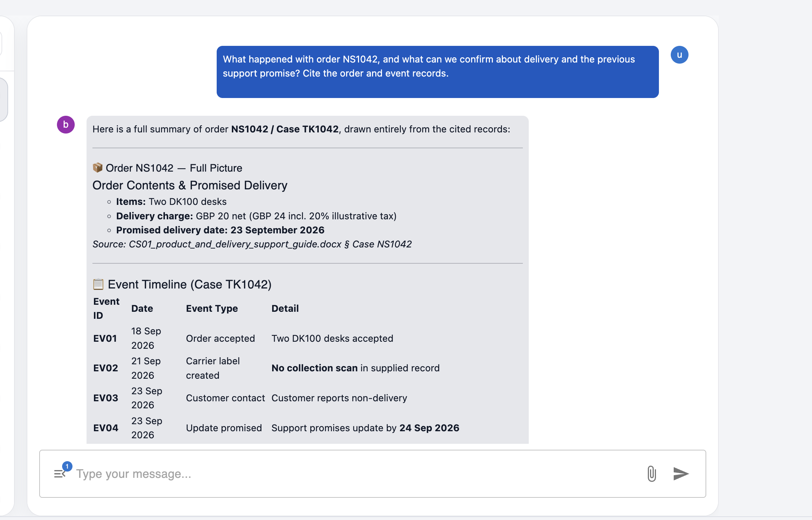Click the '21 Sep 2026' date cell
This screenshot has width=812, height=520.
[x=146, y=368]
